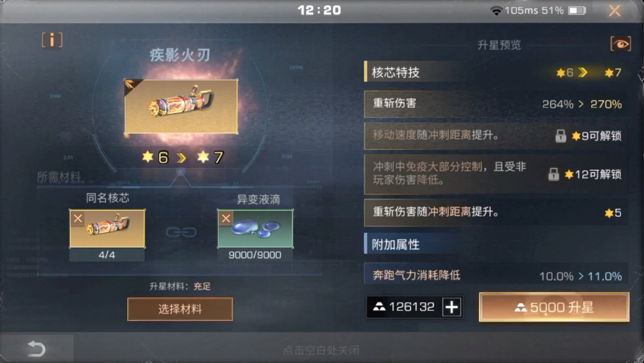Click the 同名核芯 material thumbnail

(107, 229)
